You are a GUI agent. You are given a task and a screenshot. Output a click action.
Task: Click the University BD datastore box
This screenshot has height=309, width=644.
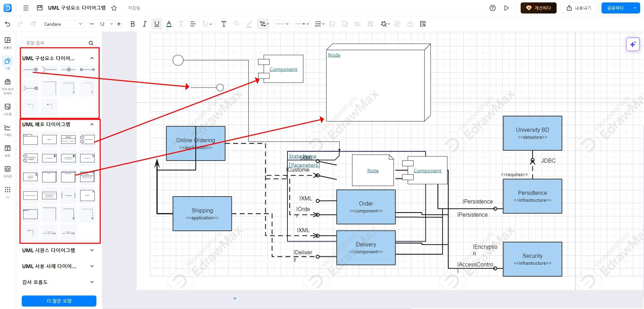point(532,133)
